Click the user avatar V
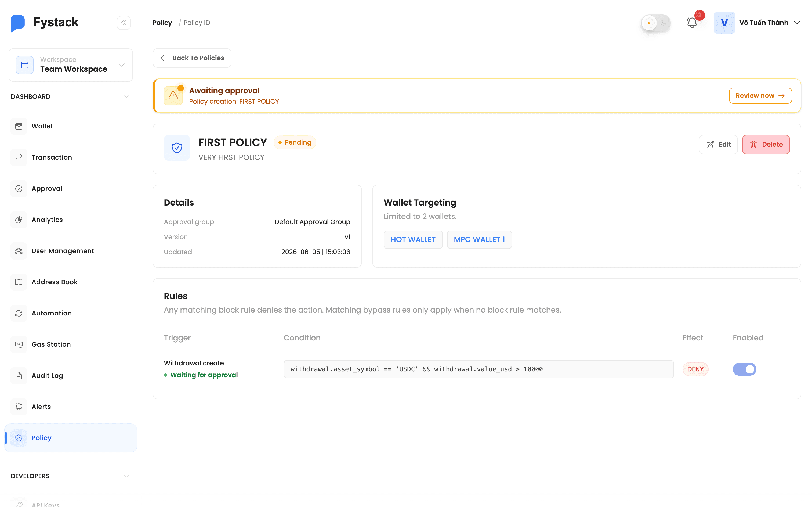This screenshot has height=510, width=812. coord(724,23)
